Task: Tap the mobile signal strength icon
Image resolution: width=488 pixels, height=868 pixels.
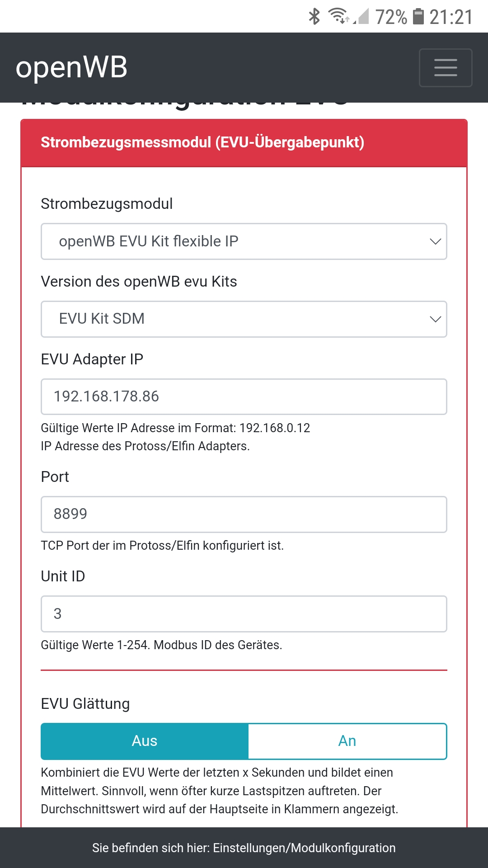Action: click(361, 17)
